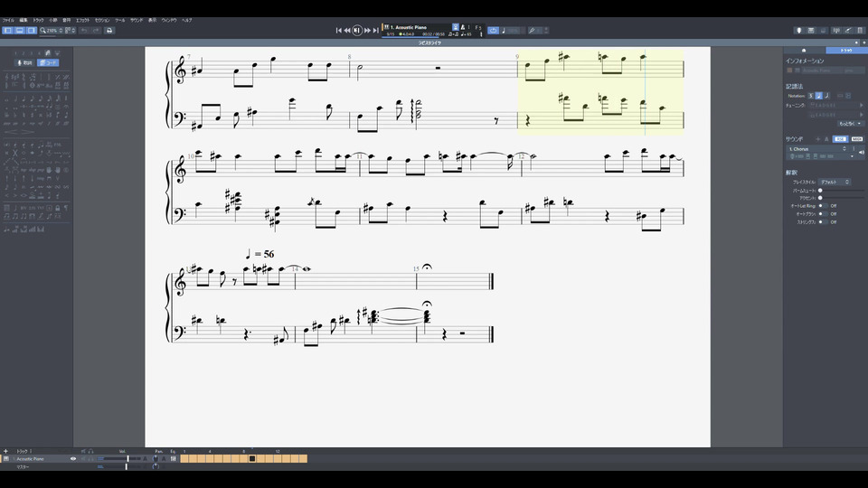Open the プレイスタイル デフォルト dropdown
The image size is (868, 488).
[x=835, y=182]
